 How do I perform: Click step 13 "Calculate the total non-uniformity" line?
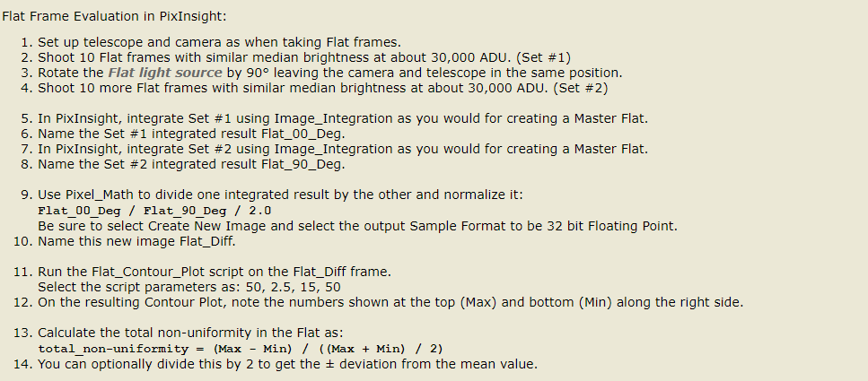(x=190, y=333)
